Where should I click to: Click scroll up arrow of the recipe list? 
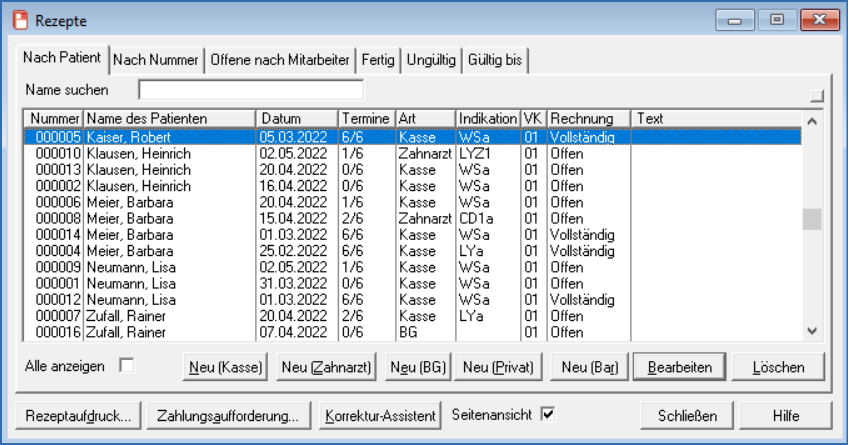pyautogui.click(x=812, y=121)
